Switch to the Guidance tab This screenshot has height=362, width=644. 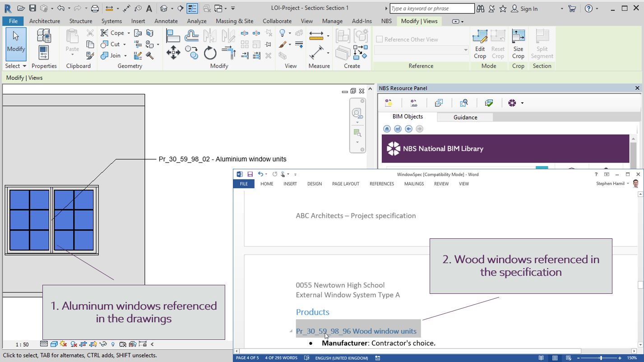pyautogui.click(x=465, y=117)
